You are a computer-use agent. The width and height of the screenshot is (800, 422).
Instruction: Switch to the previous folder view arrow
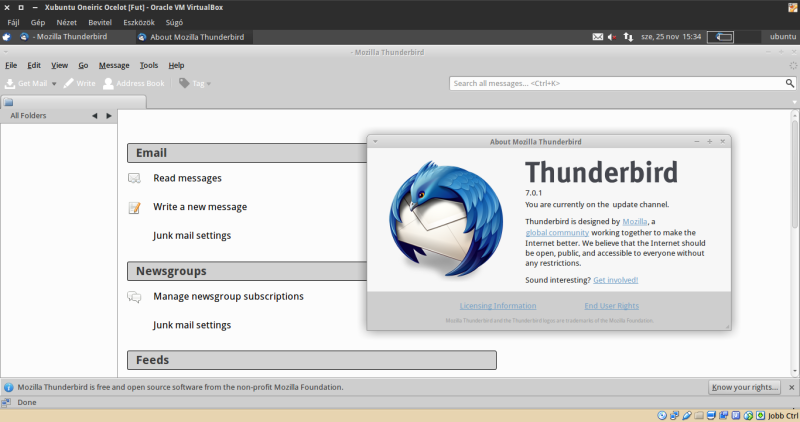pyautogui.click(x=94, y=116)
